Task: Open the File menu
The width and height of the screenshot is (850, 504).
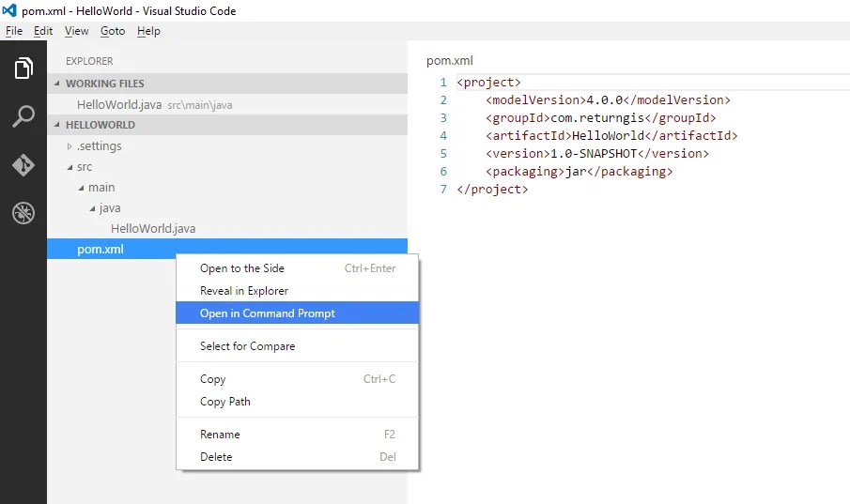Action: click(14, 31)
